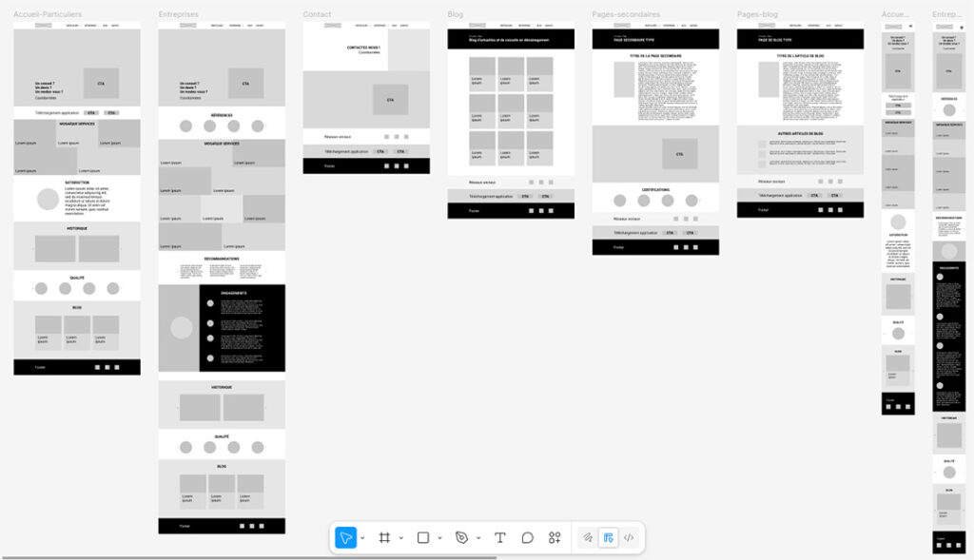Viewport: 974px width, 560px height.
Task: Select the Rectangle shape tool
Action: pyautogui.click(x=422, y=538)
